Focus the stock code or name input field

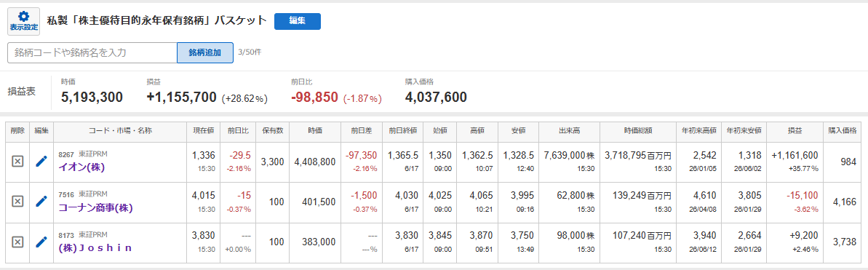pyautogui.click(x=92, y=52)
